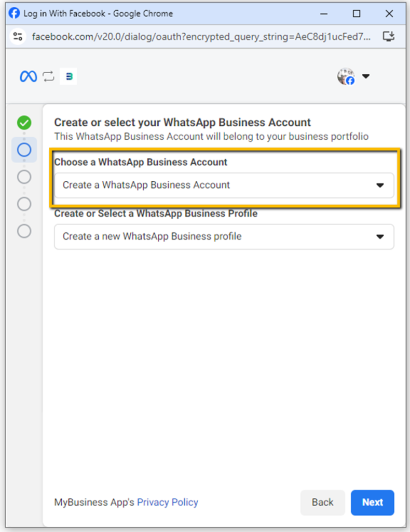
Task: Click the business portfolio subtitle text
Action: pos(211,137)
